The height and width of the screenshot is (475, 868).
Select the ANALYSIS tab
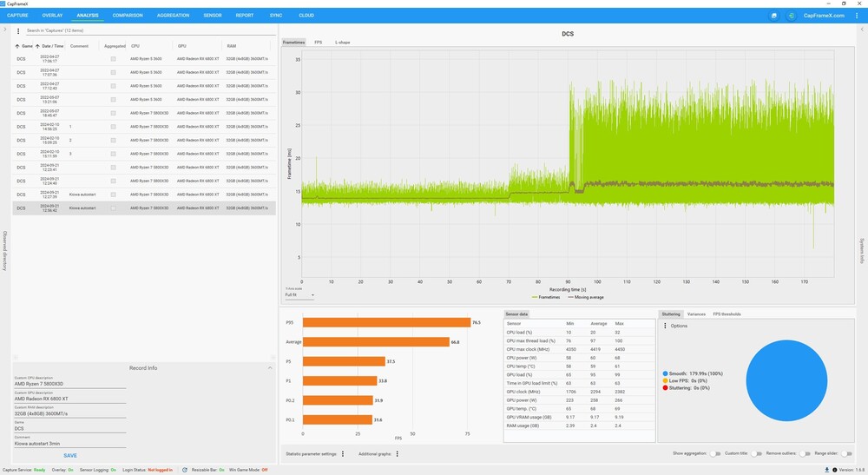point(88,16)
